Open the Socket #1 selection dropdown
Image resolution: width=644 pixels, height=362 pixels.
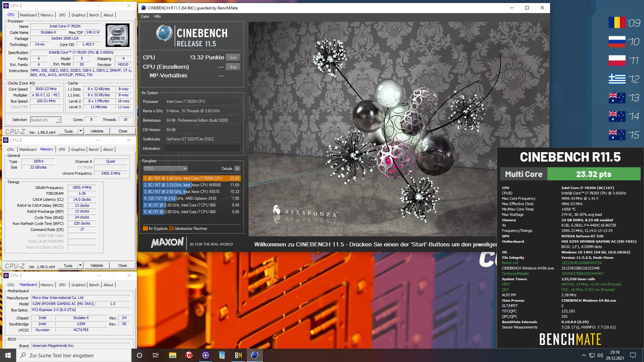pyautogui.click(x=46, y=120)
